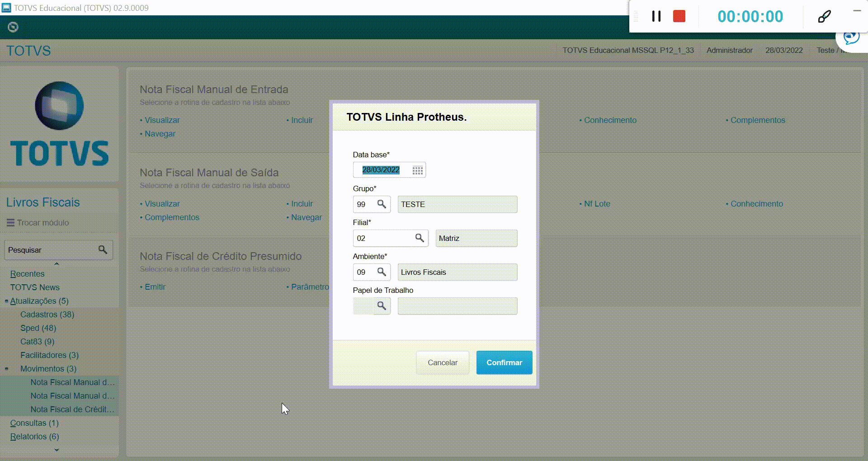
Task: Open the Relatorios (6) menu
Action: point(34,437)
